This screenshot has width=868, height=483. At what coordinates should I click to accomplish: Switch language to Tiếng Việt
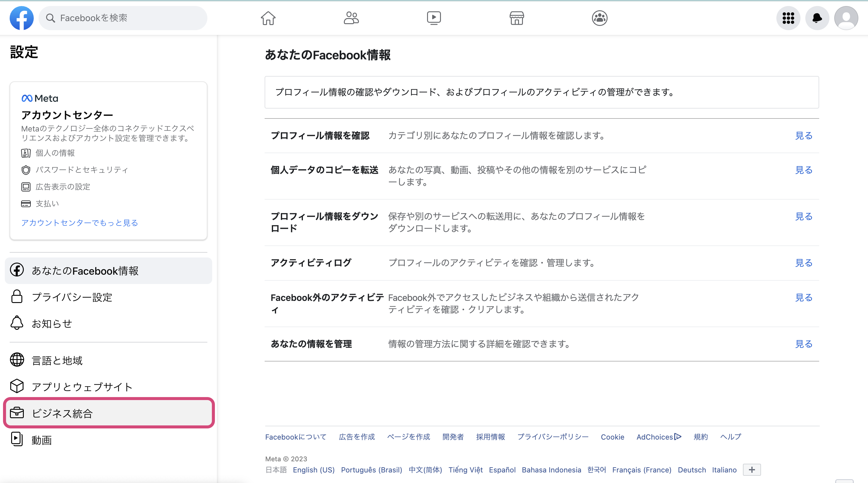point(465,470)
